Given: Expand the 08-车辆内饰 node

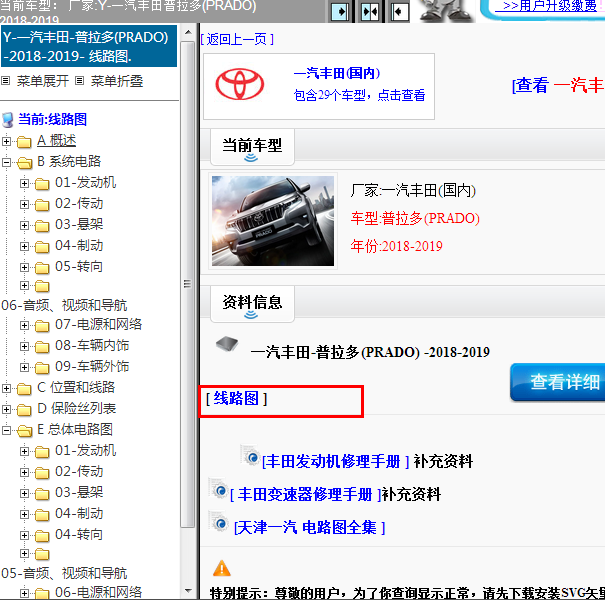Looking at the screenshot, I should (24, 347).
